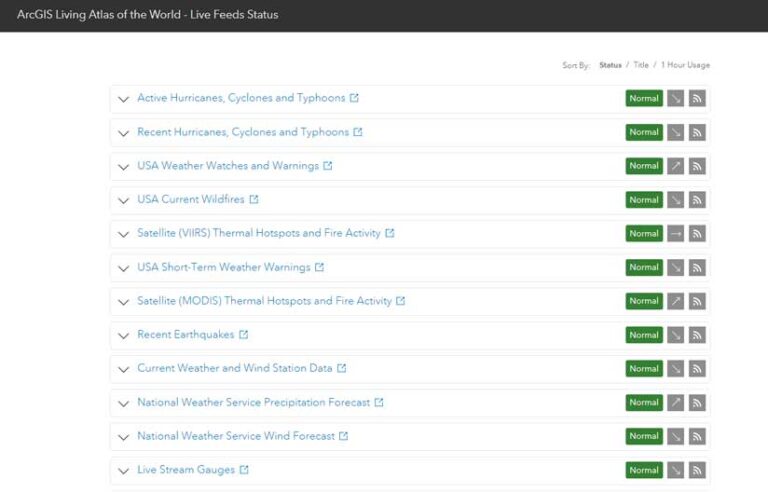The height and width of the screenshot is (492, 768).
Task: Expand the USA Weather Watches and Warnings row
Action: pos(123,167)
